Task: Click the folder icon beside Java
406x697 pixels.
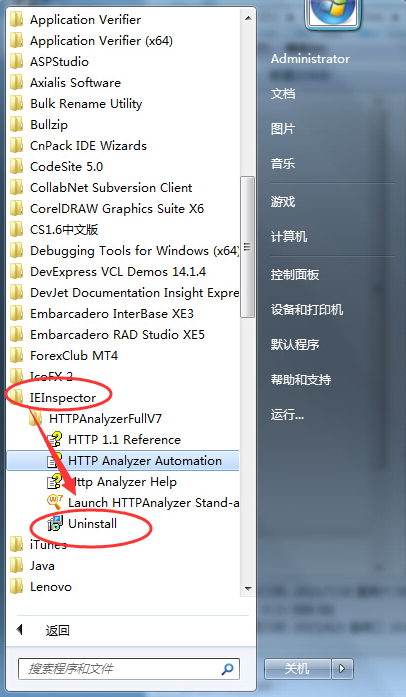Action: point(17,565)
